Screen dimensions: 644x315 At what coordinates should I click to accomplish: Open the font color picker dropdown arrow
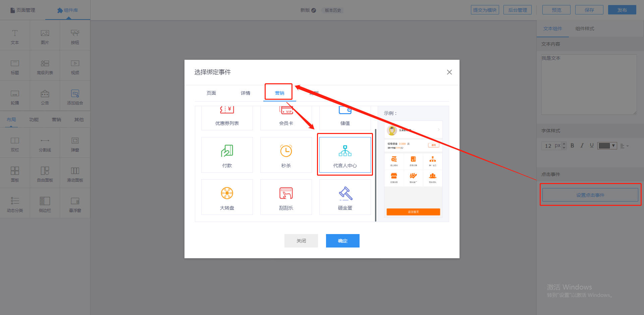(613, 145)
